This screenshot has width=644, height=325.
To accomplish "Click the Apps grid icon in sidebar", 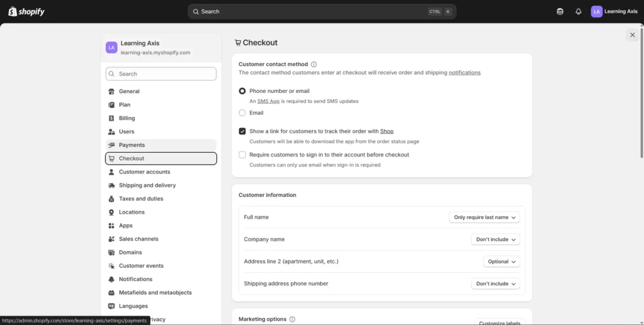I will [111, 226].
